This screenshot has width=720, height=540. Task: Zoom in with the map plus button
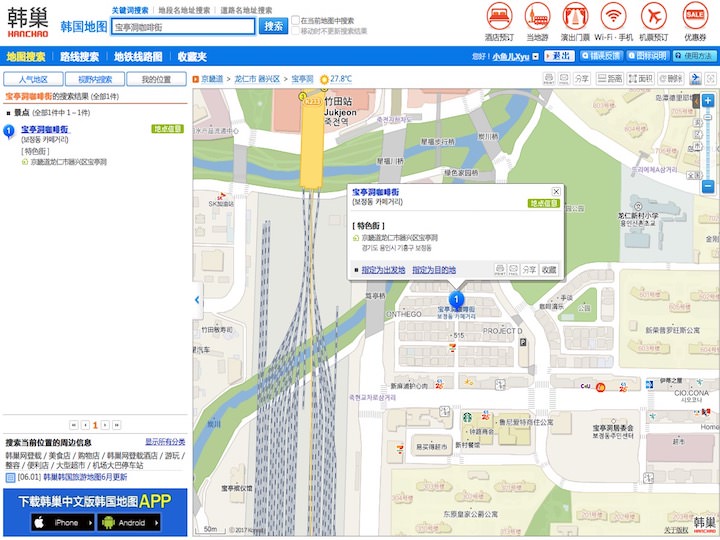click(x=708, y=101)
